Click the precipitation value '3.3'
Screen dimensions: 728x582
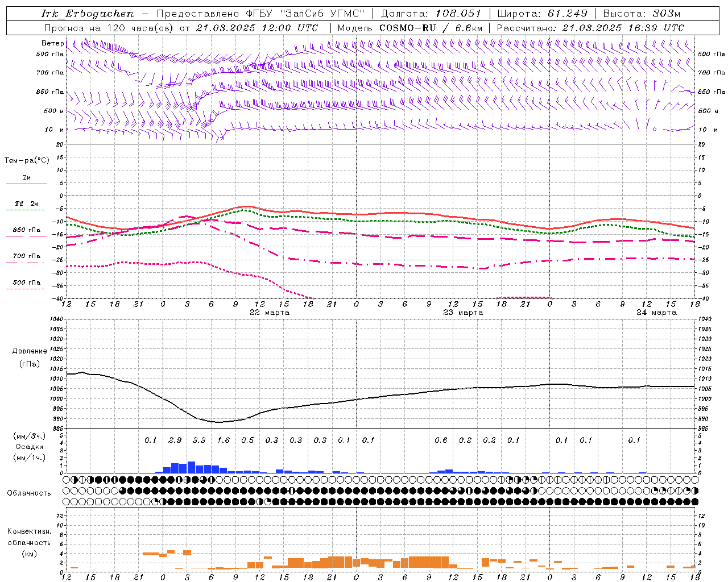click(x=199, y=440)
